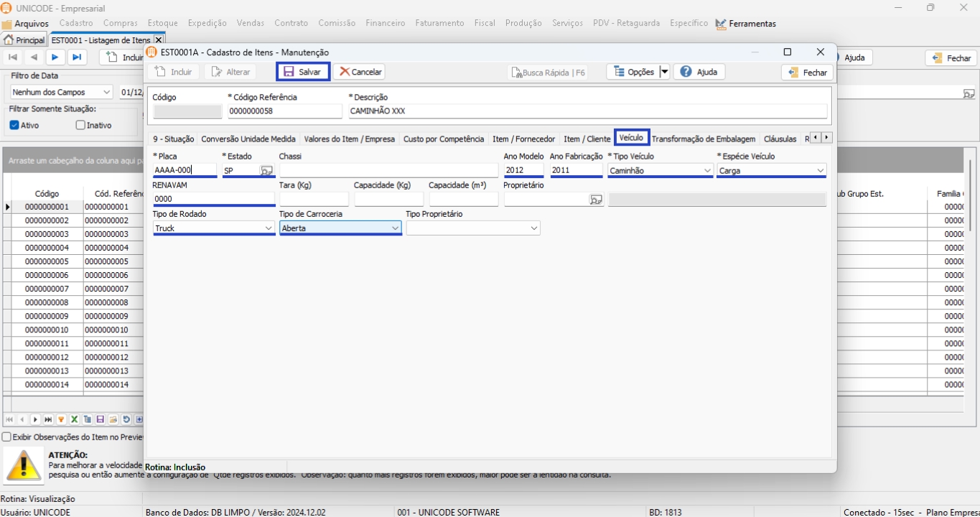
Task: Click the refresh icon in grid toolbar
Action: pos(126,419)
